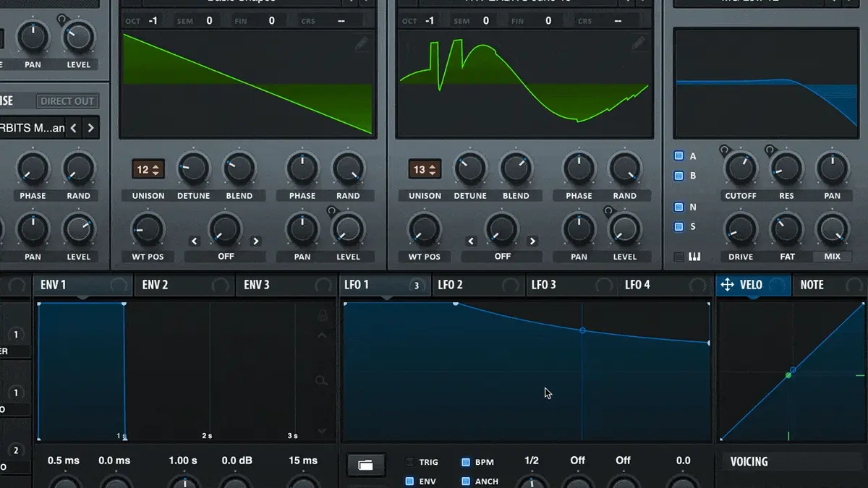
Task: Click the envelope display down chevron
Action: click(x=323, y=431)
